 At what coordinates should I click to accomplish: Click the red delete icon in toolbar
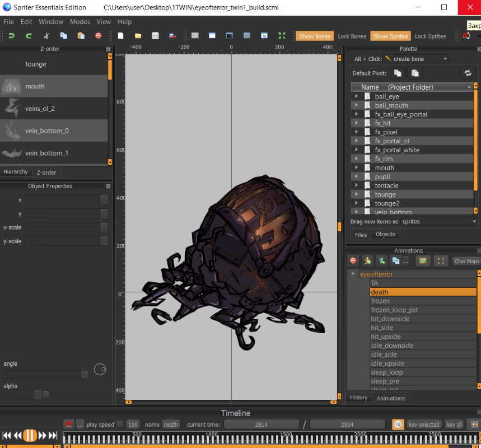99,36
